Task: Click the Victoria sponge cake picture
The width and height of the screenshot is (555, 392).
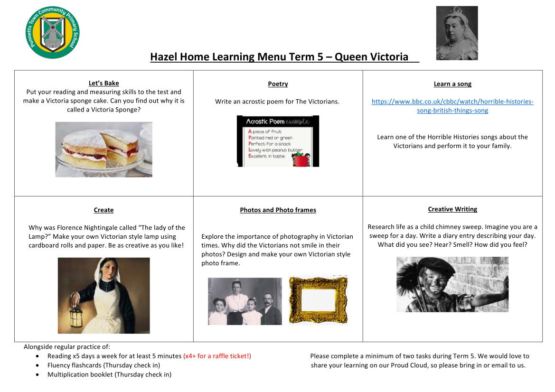Action: [103, 149]
